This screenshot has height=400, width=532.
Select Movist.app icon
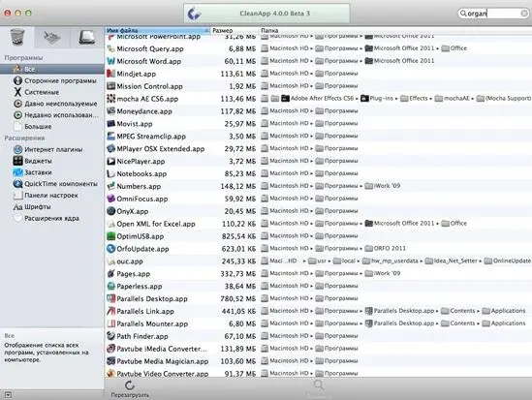pos(110,124)
